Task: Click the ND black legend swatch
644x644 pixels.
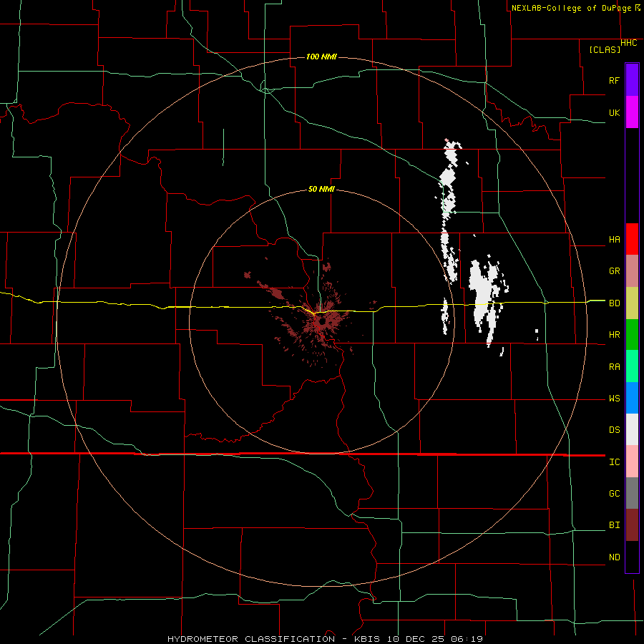Action: (632, 557)
